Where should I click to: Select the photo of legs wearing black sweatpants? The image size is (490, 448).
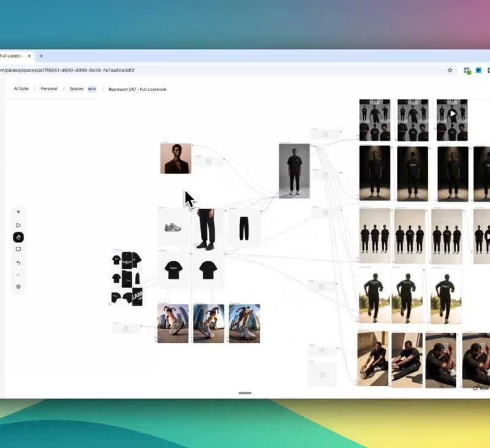coord(206,229)
